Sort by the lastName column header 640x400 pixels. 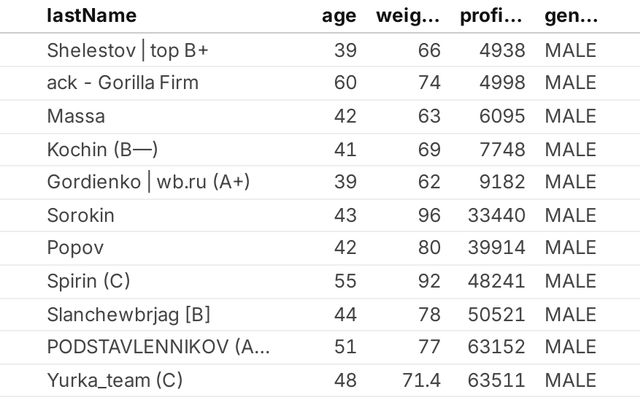pyautogui.click(x=92, y=16)
